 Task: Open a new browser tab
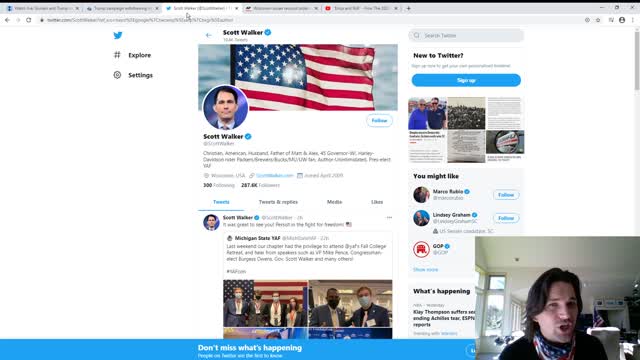click(x=408, y=8)
